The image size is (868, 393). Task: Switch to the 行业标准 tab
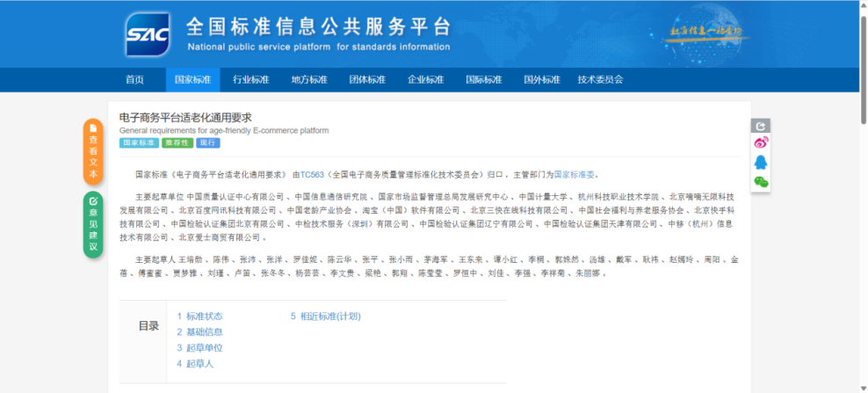(250, 80)
